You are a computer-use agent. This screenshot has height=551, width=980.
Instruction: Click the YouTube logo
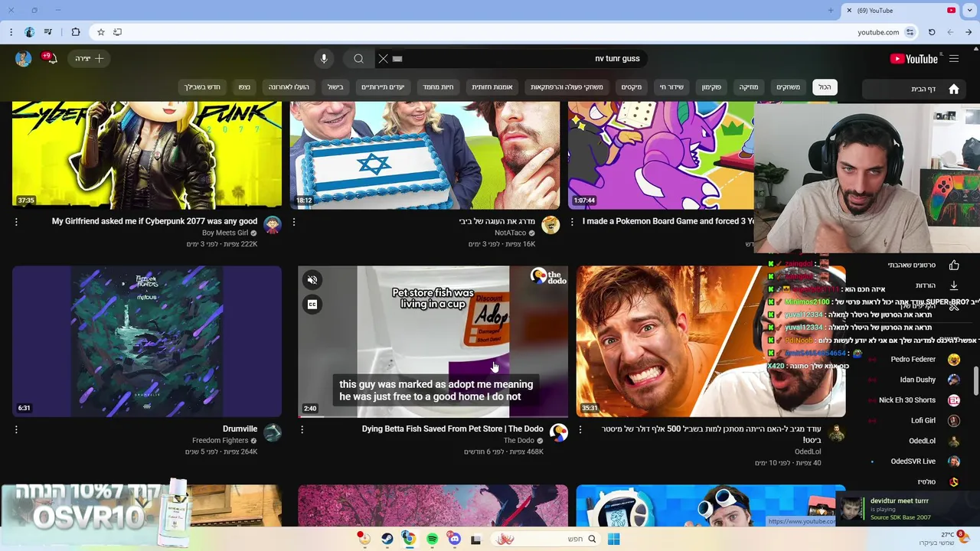pyautogui.click(x=914, y=59)
